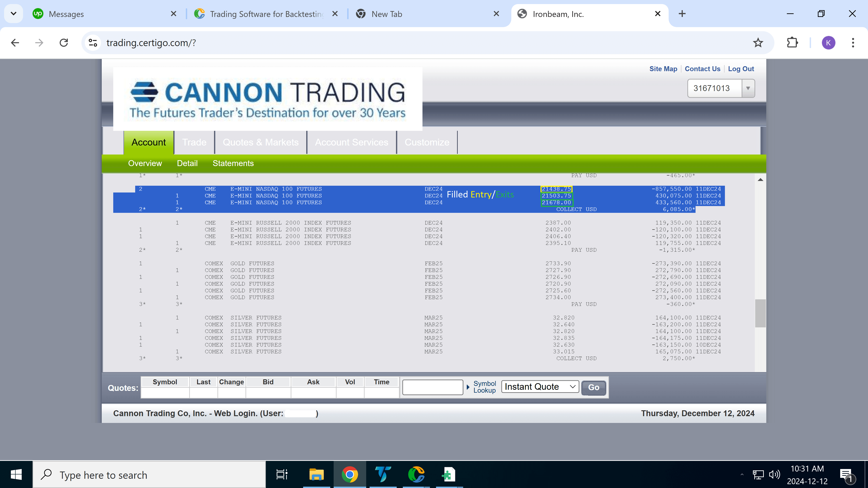Viewport: 868px width, 488px height.
Task: Click the silver futures price 33.015
Action: [563, 352]
